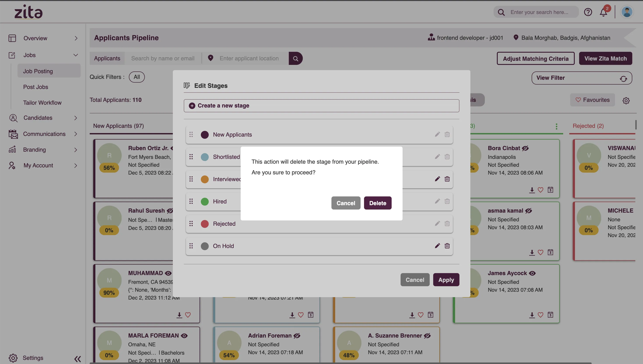Viewport: 643px width, 364px height.
Task: Pick the New Applicants purple color swatch
Action: (x=205, y=135)
